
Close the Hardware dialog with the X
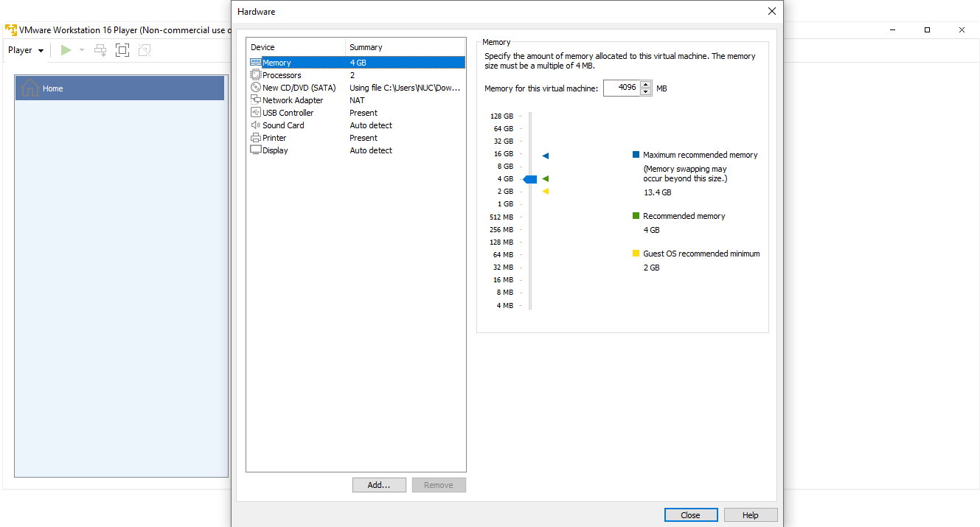(x=772, y=11)
